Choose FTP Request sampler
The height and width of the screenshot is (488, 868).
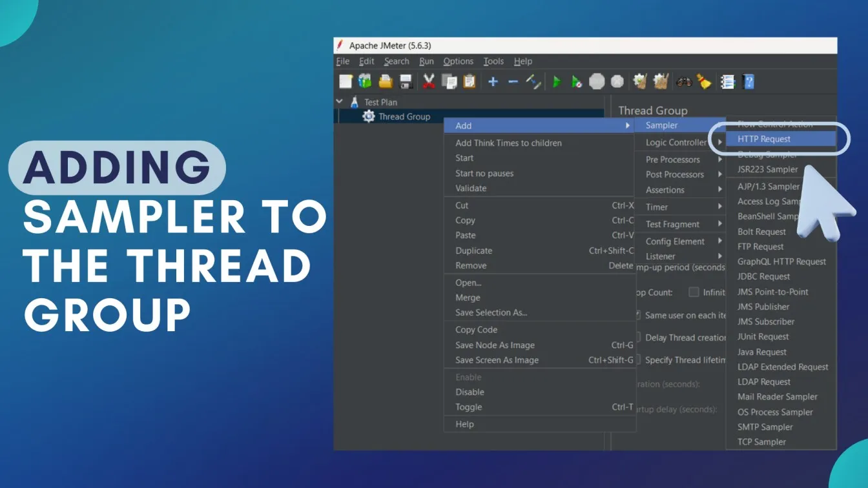click(781, 247)
